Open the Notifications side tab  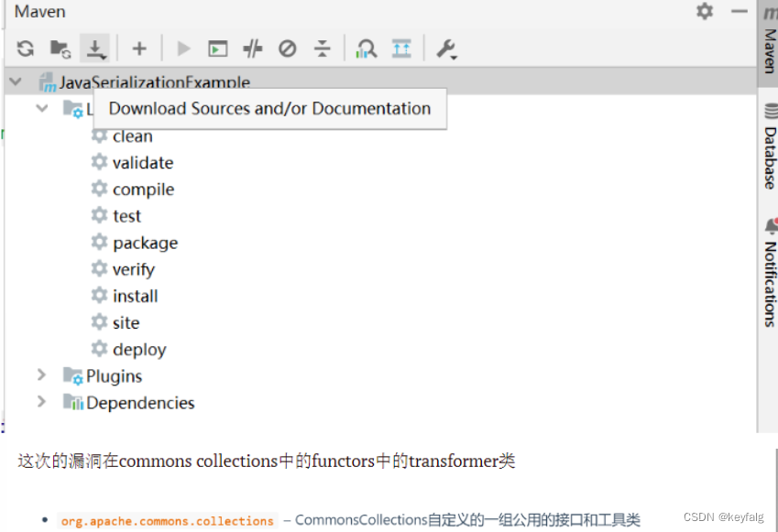pos(770,273)
